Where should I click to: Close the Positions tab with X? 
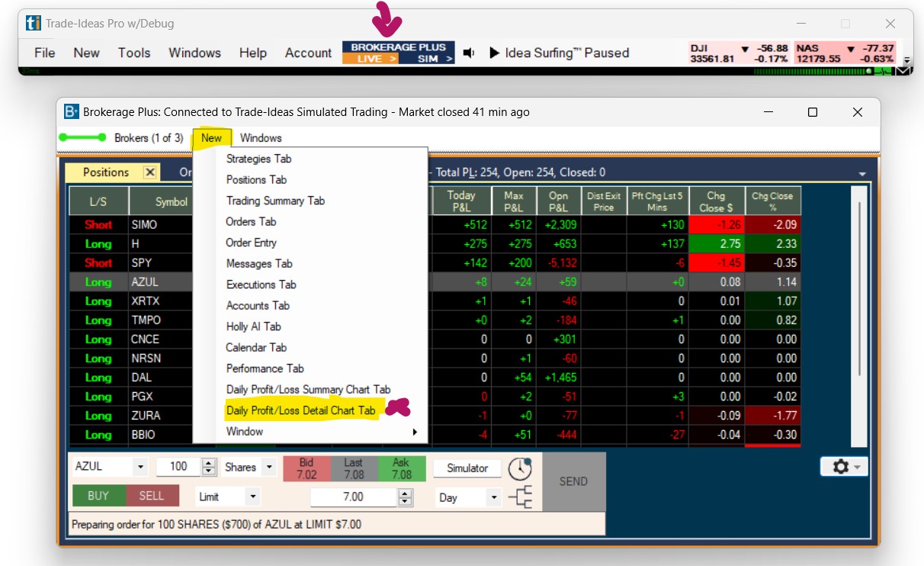click(150, 172)
